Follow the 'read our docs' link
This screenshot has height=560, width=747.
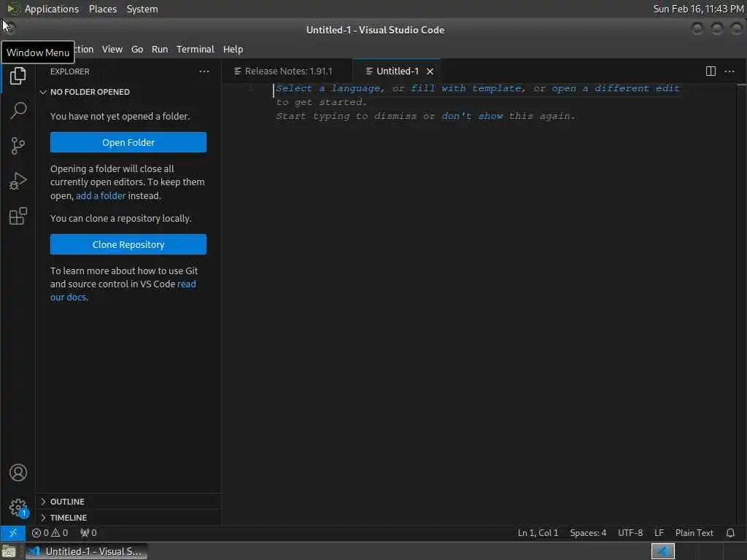pyautogui.click(x=123, y=290)
